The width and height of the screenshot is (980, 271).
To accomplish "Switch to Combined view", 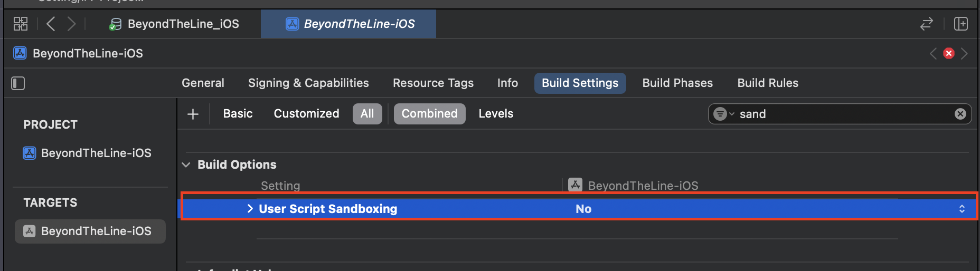I will pyautogui.click(x=430, y=114).
